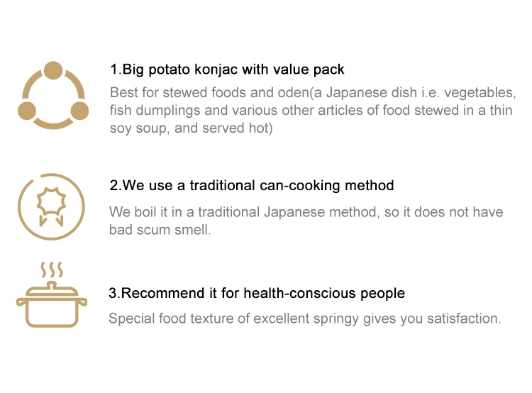532x393 pixels.
Task: Select heading "1.Big potato konjac with value pack"
Action: coord(227,70)
